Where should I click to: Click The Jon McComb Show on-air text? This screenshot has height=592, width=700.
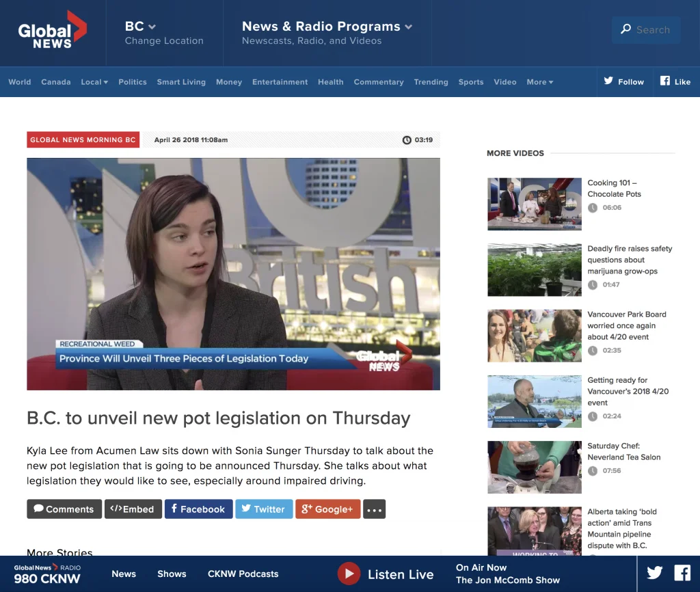click(508, 580)
